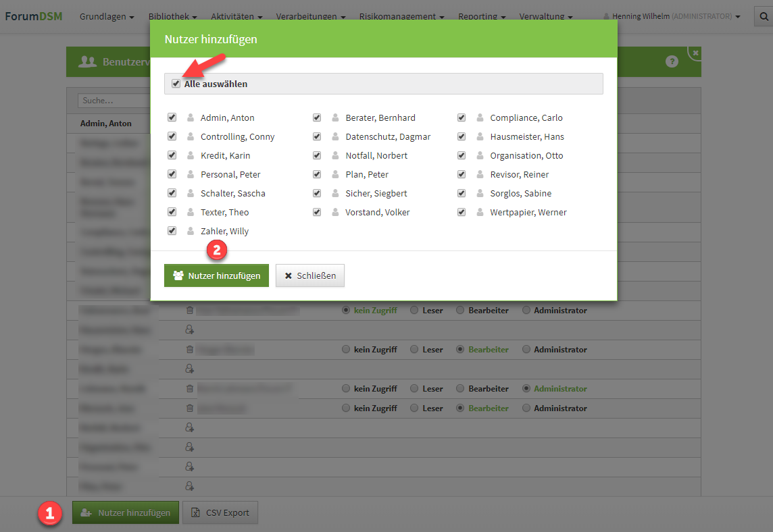
Task: Click the user icon beside Datenschutz, Dagmar
Action: [335, 136]
